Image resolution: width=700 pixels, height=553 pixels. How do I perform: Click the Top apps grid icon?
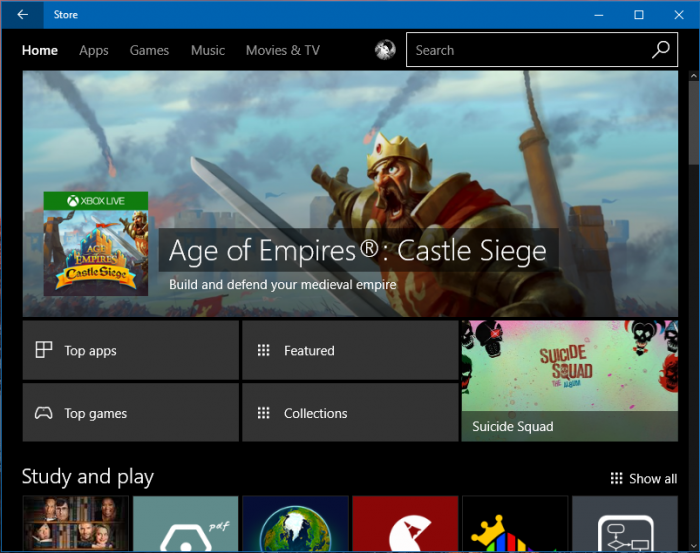[44, 350]
